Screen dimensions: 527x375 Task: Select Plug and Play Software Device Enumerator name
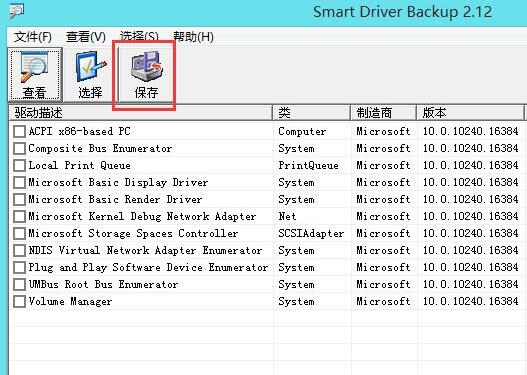tap(148, 267)
